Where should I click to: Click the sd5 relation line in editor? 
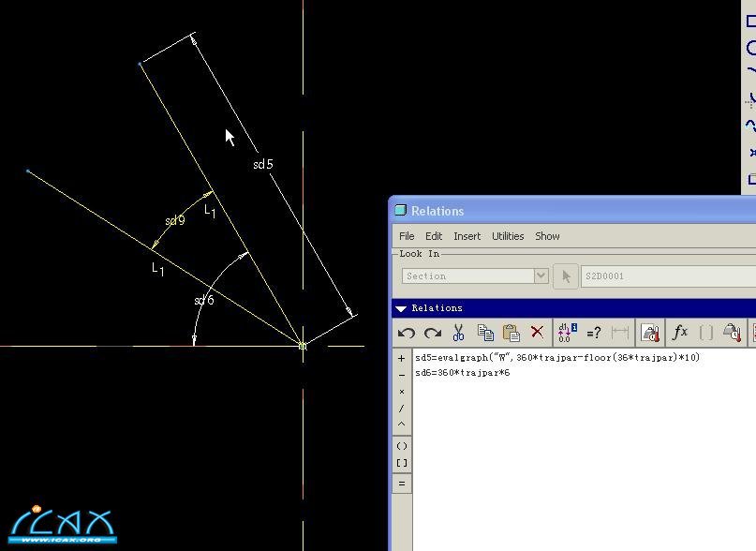coord(556,358)
